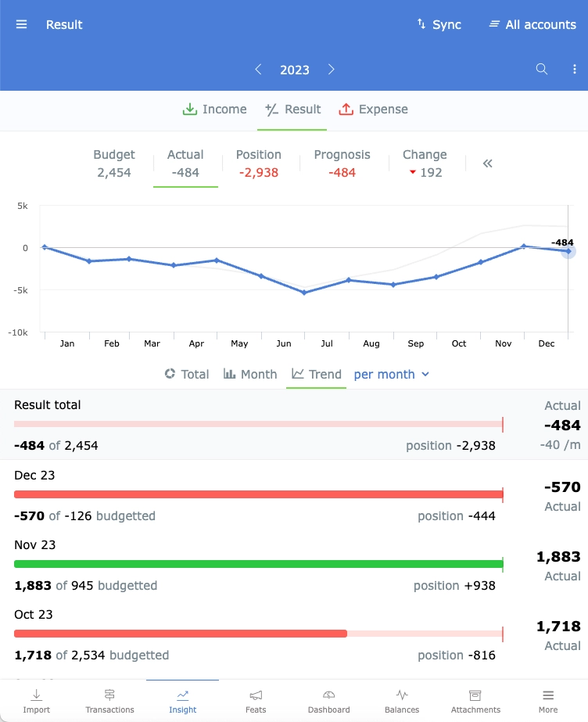Open the three-dot options menu

(x=575, y=70)
